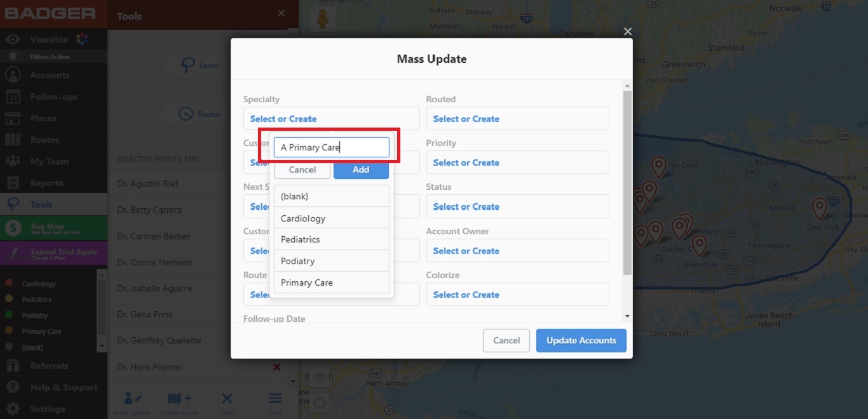Click Cancel next to Update Accounts
The image size is (868, 419).
click(506, 340)
